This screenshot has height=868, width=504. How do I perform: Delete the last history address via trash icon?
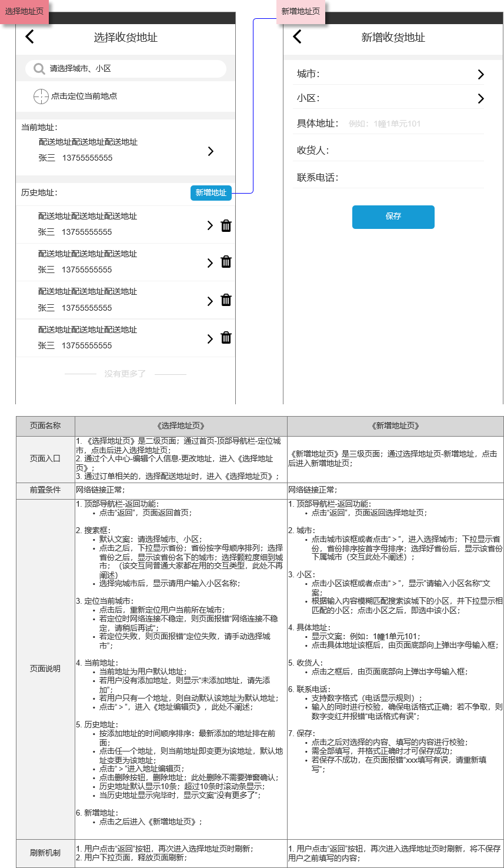click(x=226, y=338)
